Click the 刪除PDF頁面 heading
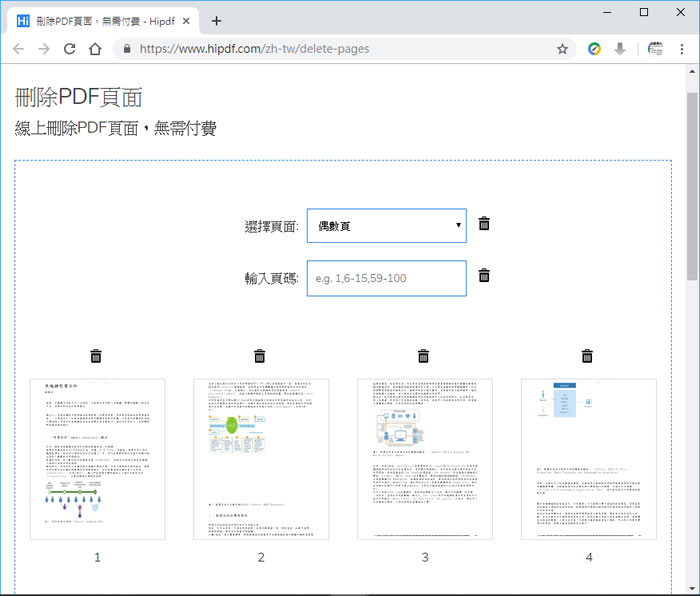Screen dimensions: 700x596 pos(79,97)
